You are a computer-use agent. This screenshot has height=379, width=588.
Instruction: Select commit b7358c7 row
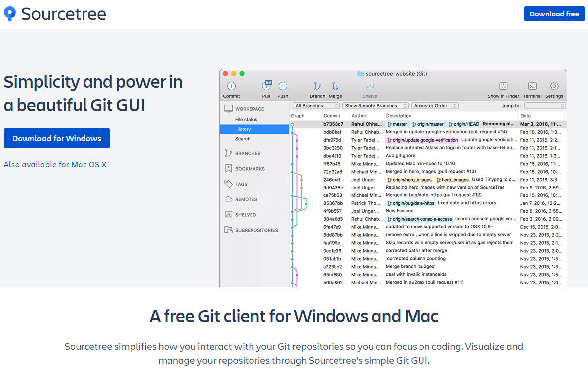tap(428, 124)
